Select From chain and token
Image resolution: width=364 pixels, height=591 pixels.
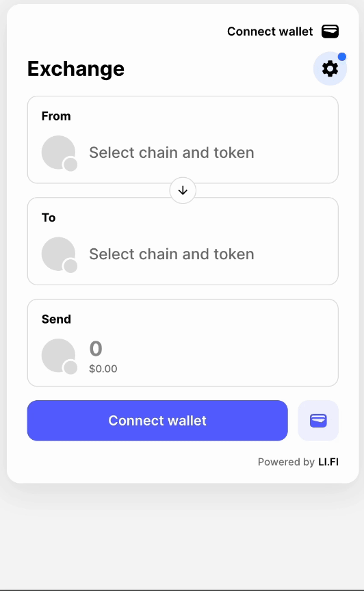point(172,153)
